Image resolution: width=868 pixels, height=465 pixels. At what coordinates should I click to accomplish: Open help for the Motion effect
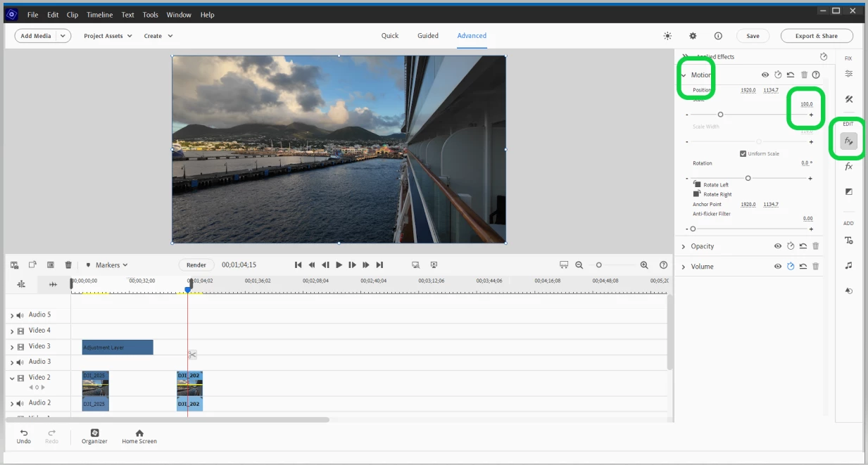pyautogui.click(x=816, y=75)
